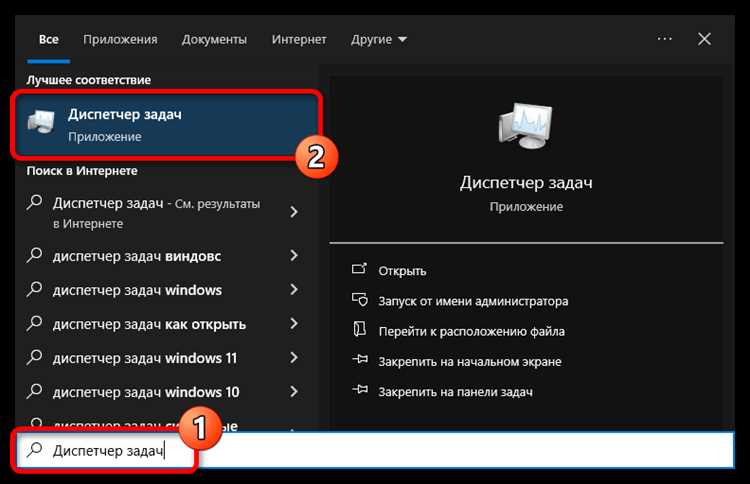Open the three-dots options menu
Viewport: 750px width, 484px height.
(664, 39)
